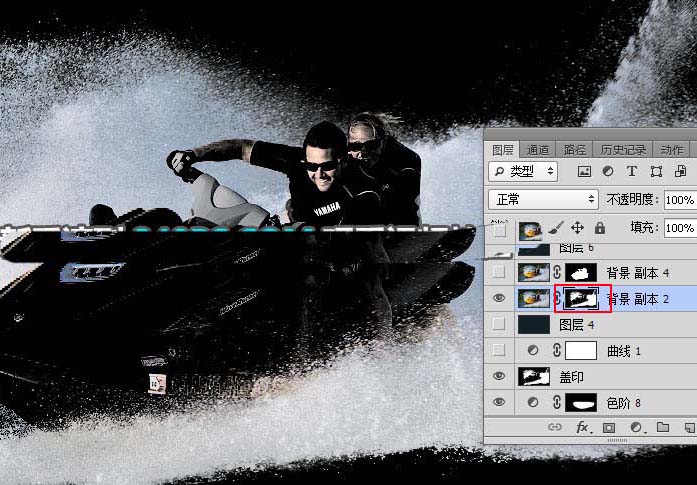Click the lock all padlock icon
Image resolution: width=697 pixels, height=485 pixels.
(x=600, y=228)
